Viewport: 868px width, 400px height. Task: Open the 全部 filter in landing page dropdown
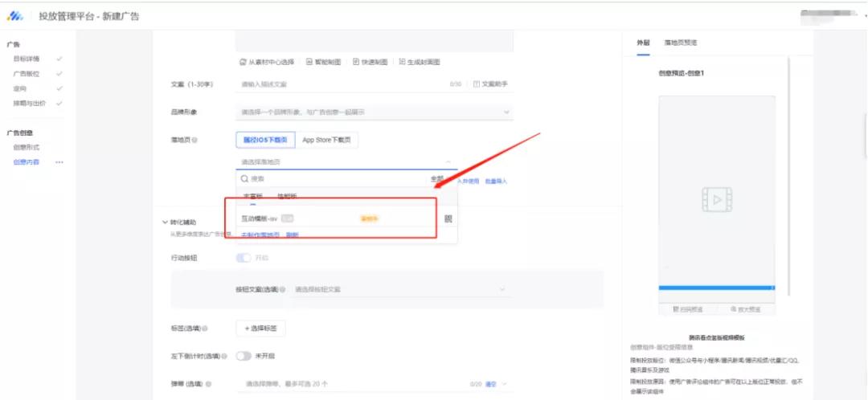click(437, 179)
